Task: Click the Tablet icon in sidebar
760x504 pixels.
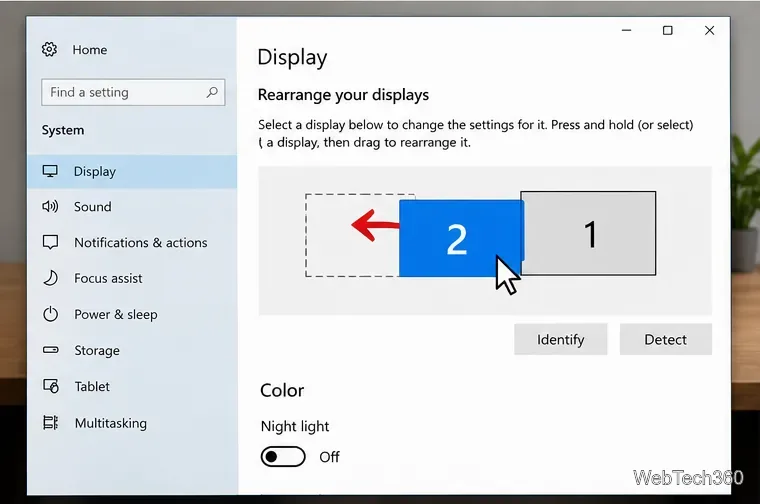Action: 51,386
